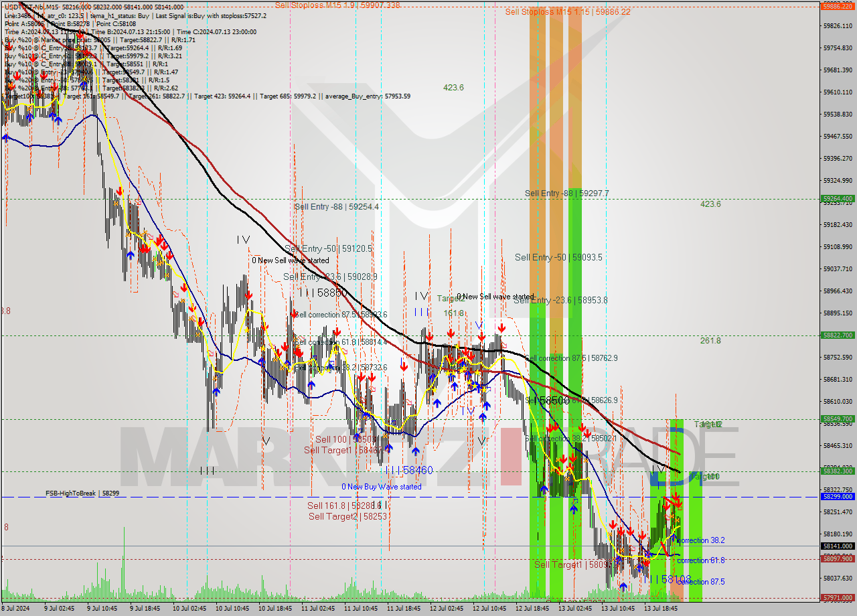Click the Sell Entry -50 | 59120.5 label
Screen dimensions: 857x616
click(x=328, y=248)
